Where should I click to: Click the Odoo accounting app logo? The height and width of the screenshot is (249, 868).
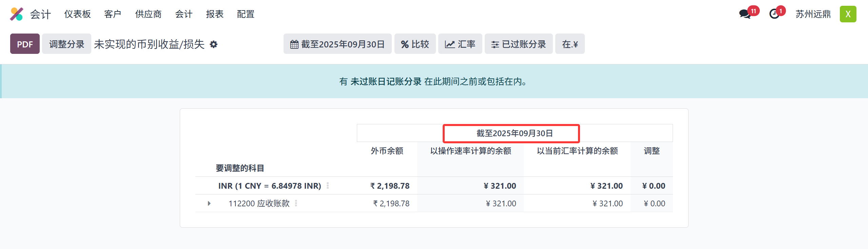point(16,14)
